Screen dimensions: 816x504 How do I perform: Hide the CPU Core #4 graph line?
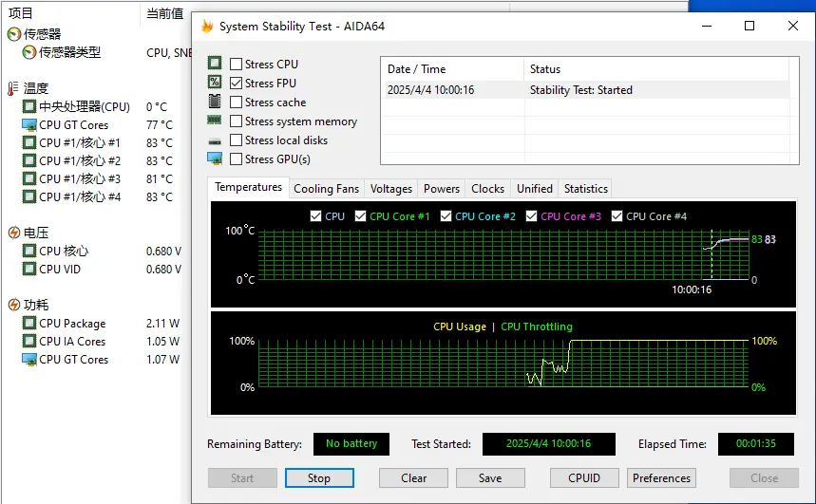617,215
